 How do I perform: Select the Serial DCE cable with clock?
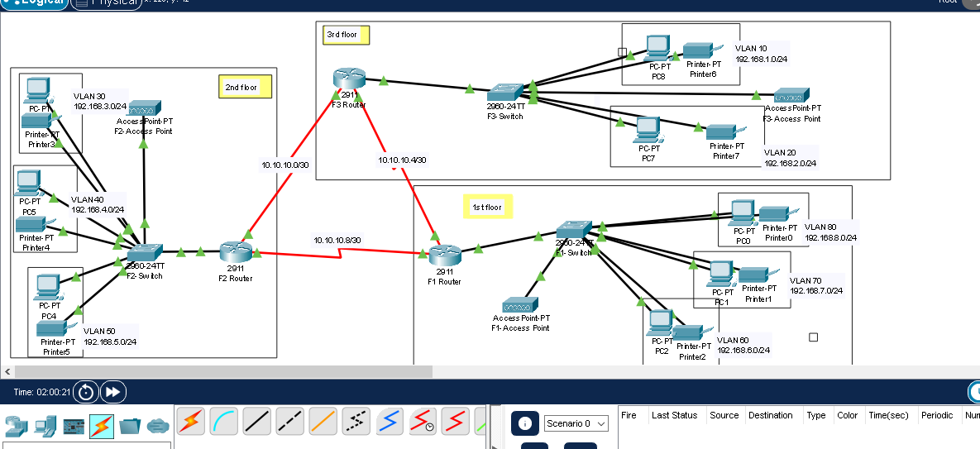(x=423, y=422)
